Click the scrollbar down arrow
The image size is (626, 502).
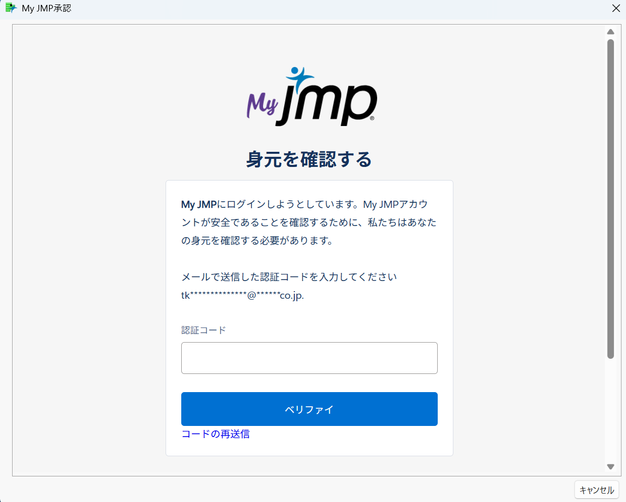pos(610,466)
